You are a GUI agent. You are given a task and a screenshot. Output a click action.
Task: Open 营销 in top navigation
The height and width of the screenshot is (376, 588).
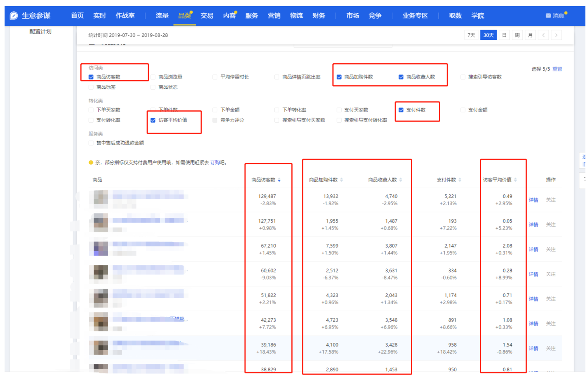click(274, 15)
